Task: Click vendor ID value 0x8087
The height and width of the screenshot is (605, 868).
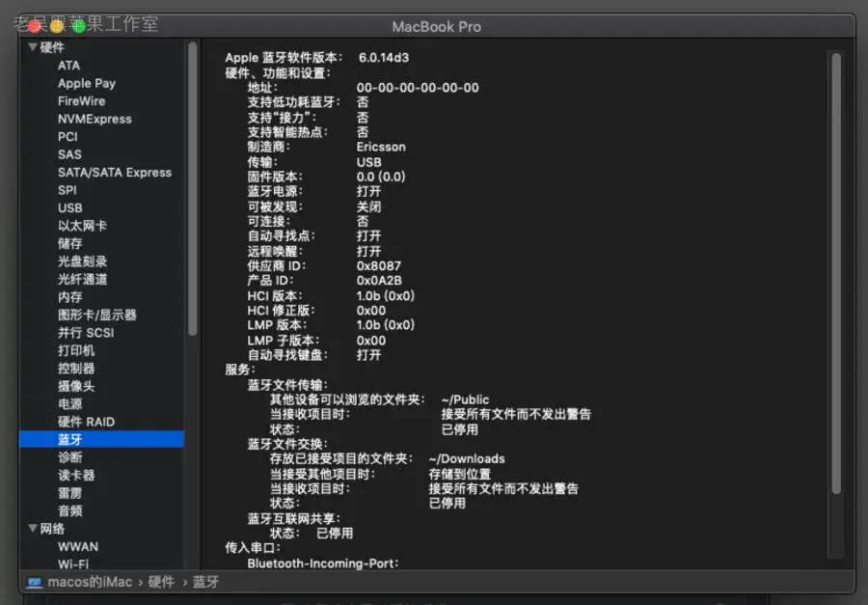Action: 379,266
